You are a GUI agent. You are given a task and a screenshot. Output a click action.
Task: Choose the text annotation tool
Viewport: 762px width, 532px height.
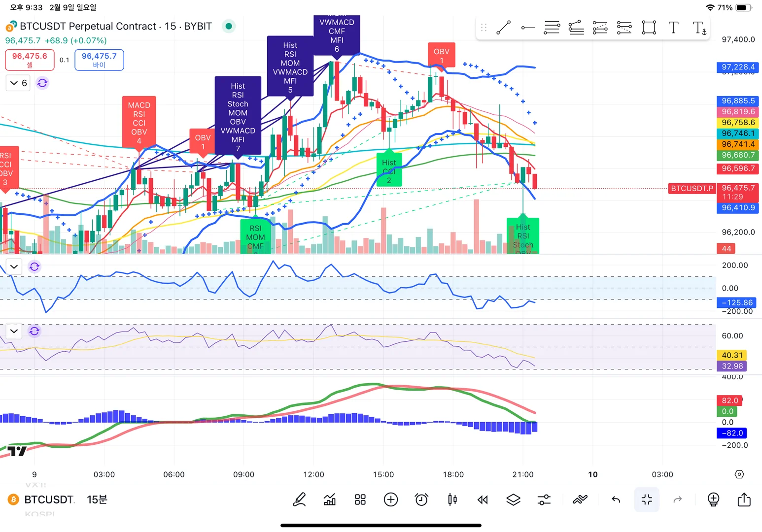(673, 28)
